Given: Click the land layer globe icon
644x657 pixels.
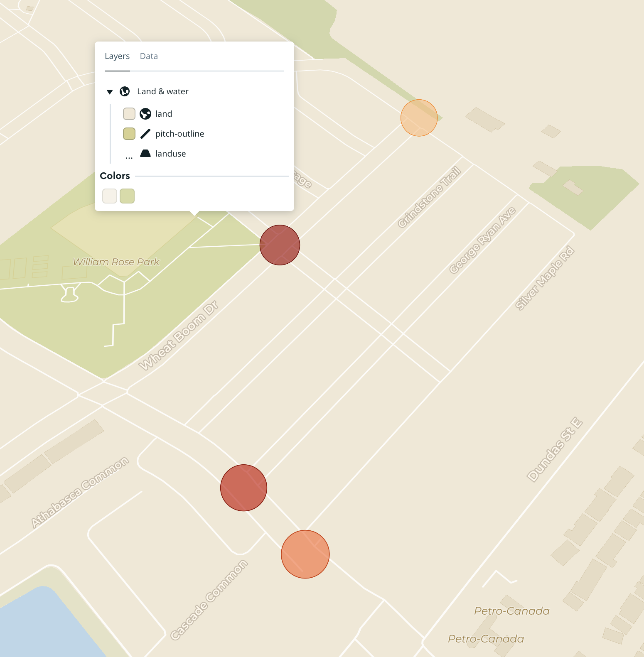Looking at the screenshot, I should point(145,114).
